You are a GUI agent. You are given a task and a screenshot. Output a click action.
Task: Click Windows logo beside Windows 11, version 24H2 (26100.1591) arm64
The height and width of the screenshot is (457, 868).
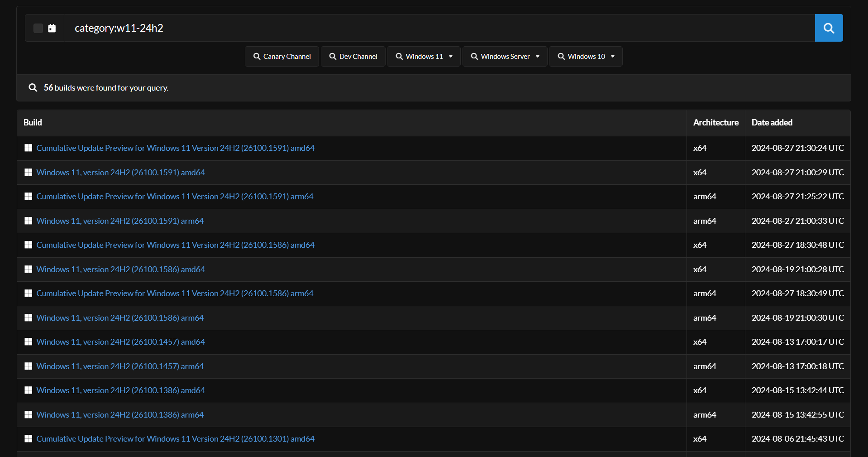pyautogui.click(x=29, y=221)
